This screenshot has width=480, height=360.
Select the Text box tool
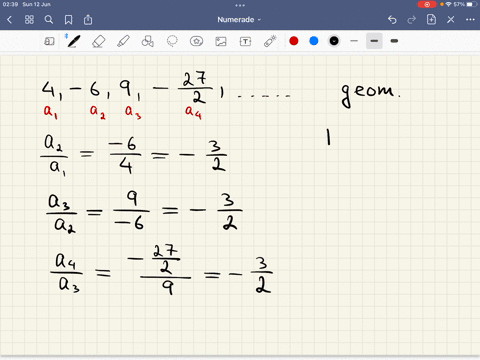click(x=245, y=41)
